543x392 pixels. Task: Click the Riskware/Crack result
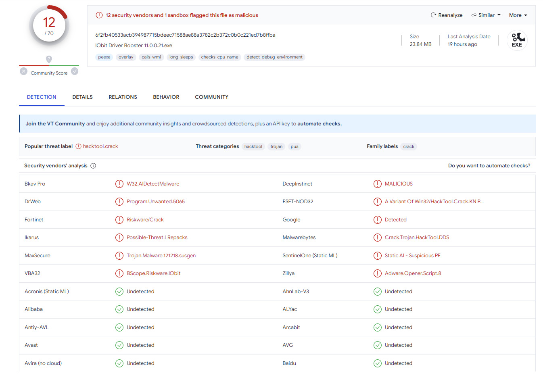pos(145,220)
